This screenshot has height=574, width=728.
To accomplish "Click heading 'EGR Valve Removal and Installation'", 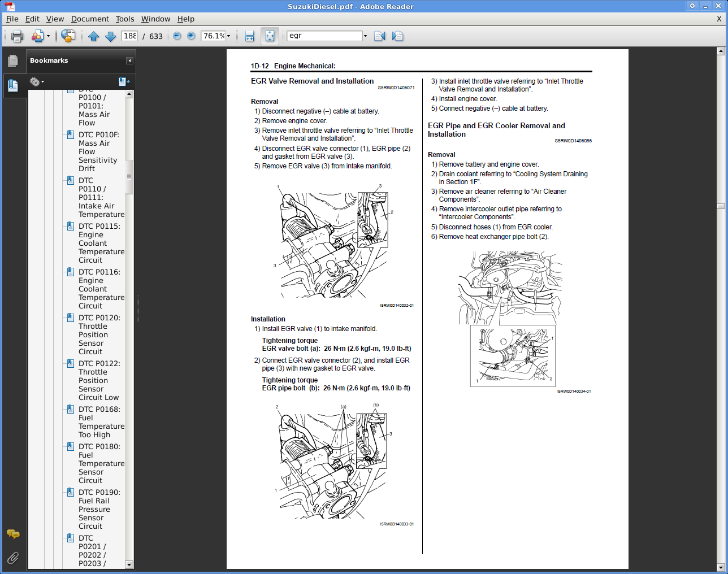I will tap(312, 81).
